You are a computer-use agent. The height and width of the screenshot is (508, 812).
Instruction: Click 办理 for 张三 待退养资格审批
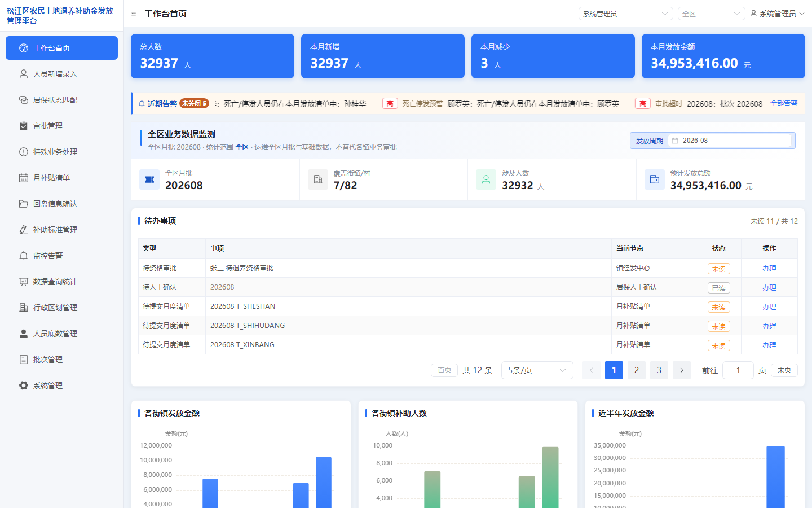(x=769, y=269)
